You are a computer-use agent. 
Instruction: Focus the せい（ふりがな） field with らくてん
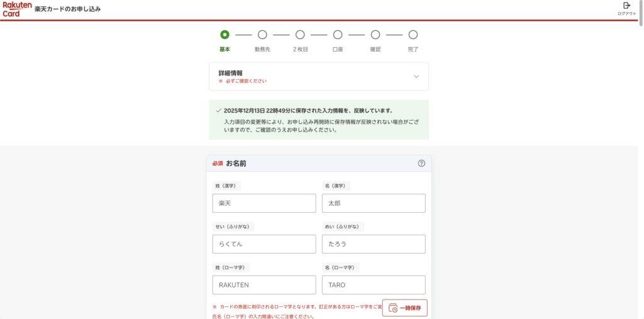(x=264, y=244)
